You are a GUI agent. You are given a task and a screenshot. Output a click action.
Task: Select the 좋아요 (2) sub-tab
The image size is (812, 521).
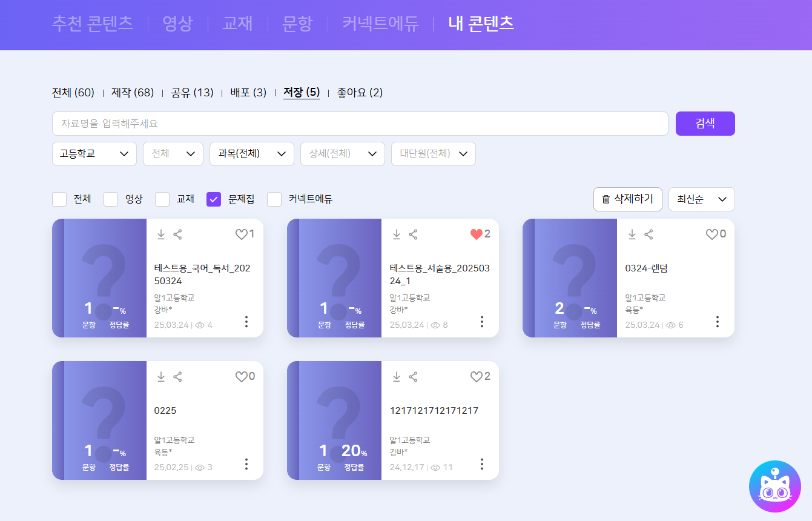pyautogui.click(x=360, y=93)
